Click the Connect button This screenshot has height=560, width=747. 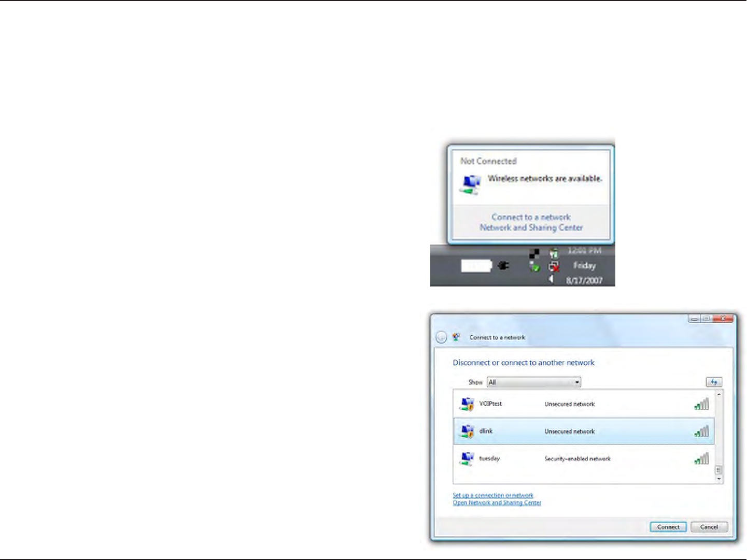coord(668,527)
